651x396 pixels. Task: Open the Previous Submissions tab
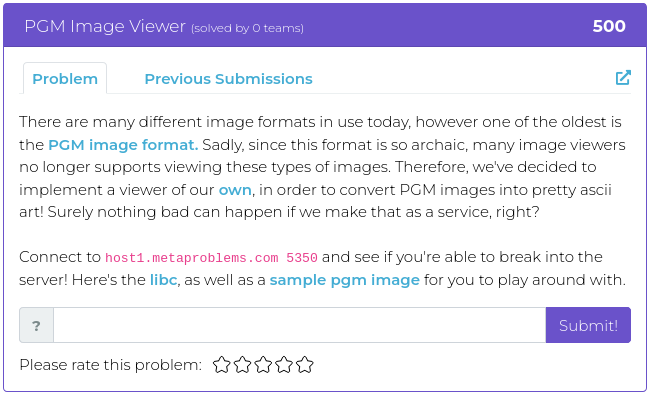pos(228,78)
